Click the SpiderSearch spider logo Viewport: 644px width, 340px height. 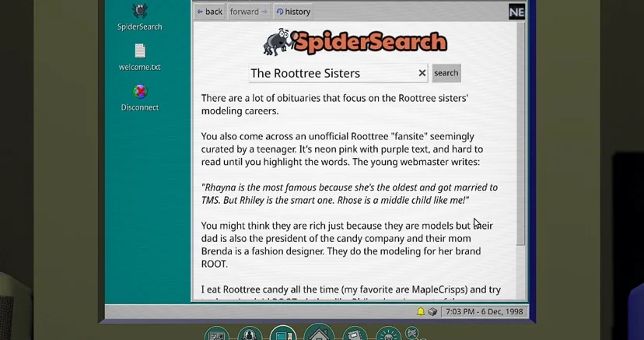(x=278, y=43)
